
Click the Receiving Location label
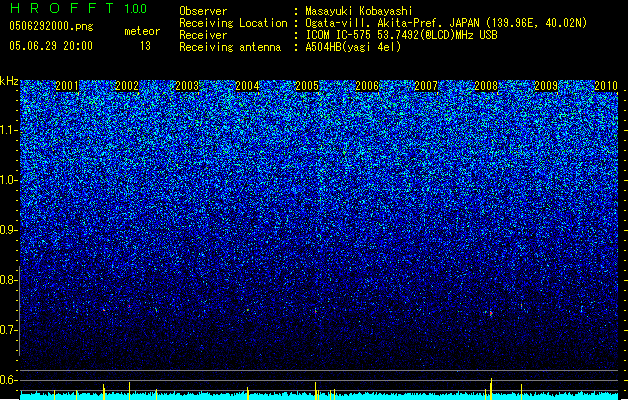coord(233,23)
